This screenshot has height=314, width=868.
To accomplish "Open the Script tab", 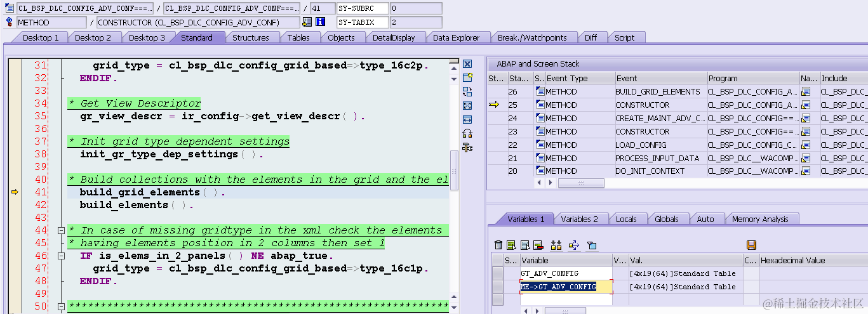I will click(x=624, y=37).
